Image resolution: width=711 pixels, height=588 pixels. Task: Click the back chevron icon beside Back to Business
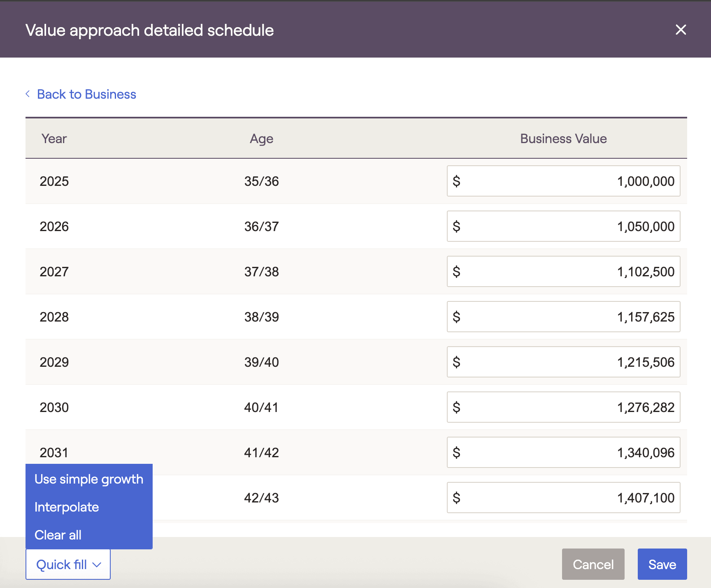(28, 94)
